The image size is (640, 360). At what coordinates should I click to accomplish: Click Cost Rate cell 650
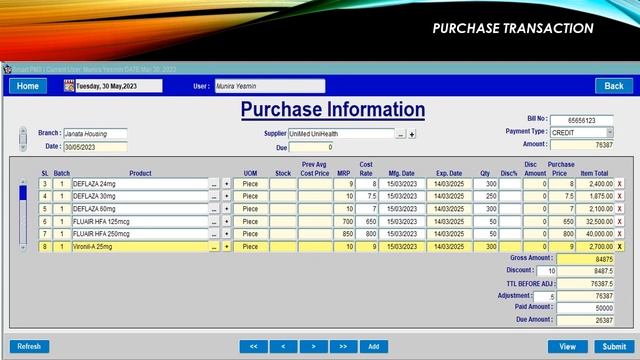(366, 222)
